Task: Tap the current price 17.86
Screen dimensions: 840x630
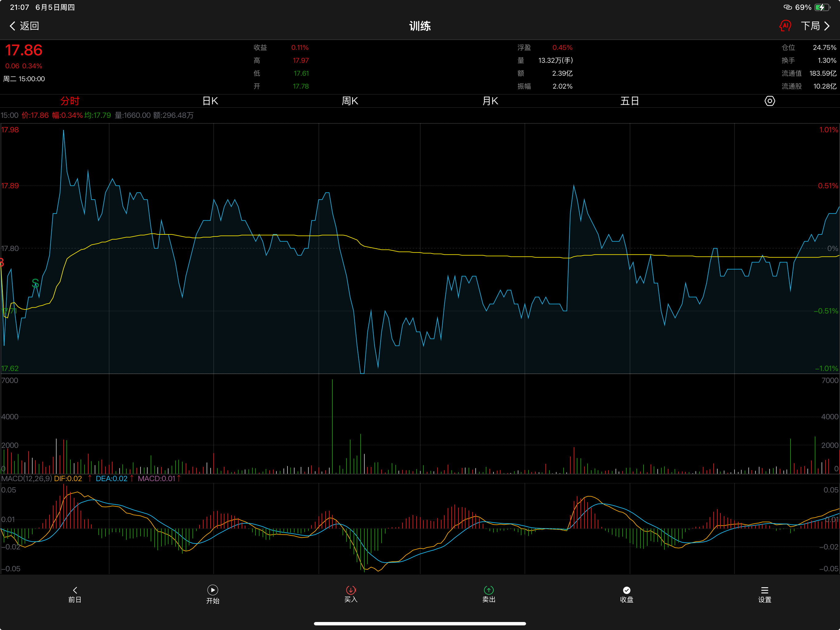Action: (24, 50)
